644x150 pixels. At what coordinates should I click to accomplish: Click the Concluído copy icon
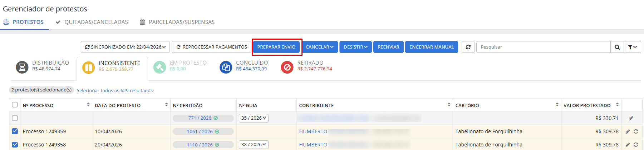[226, 67]
